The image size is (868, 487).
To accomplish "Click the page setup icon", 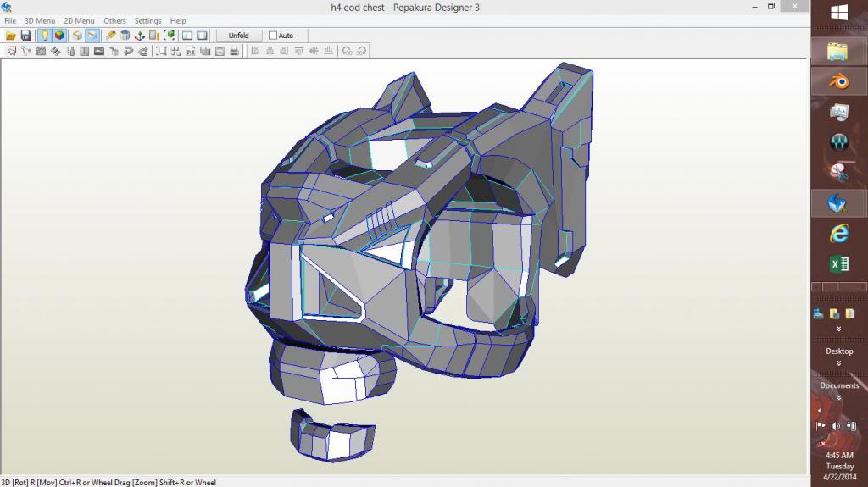I will (x=220, y=51).
